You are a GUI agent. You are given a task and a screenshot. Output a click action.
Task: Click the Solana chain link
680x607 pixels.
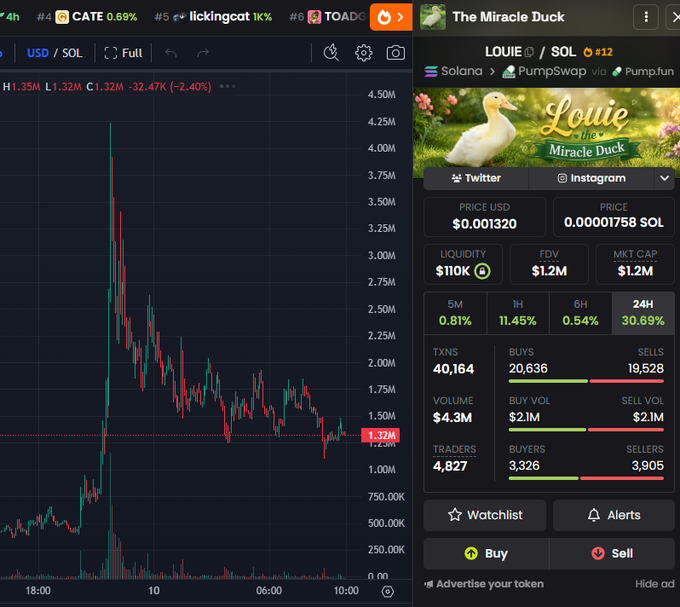click(453, 71)
